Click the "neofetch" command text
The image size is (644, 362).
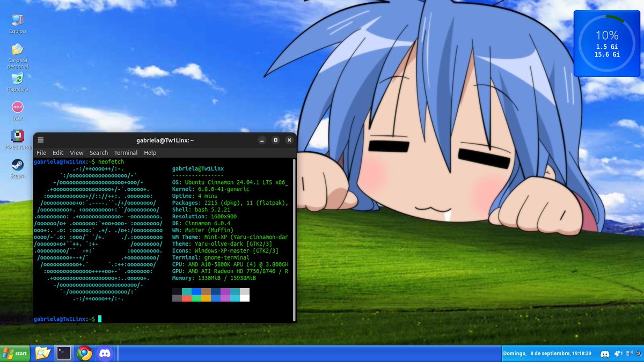112,161
